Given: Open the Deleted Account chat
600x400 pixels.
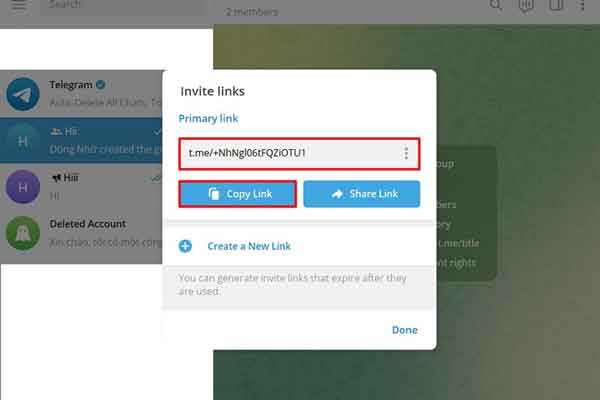Looking at the screenshot, I should (x=81, y=233).
